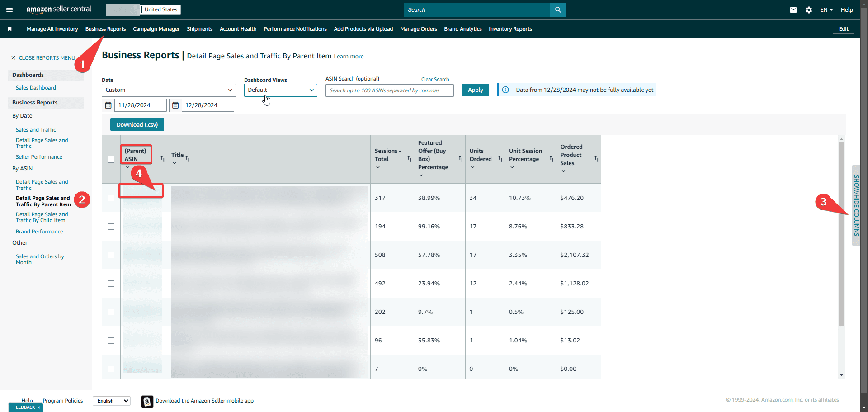Expand chevron under Title header

point(175,163)
